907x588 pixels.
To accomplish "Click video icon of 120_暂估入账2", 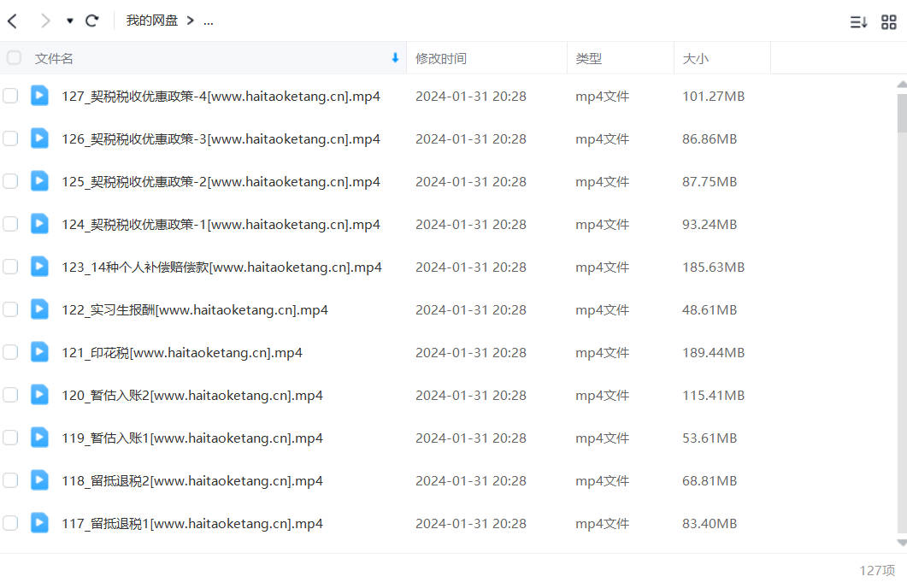I will point(39,395).
